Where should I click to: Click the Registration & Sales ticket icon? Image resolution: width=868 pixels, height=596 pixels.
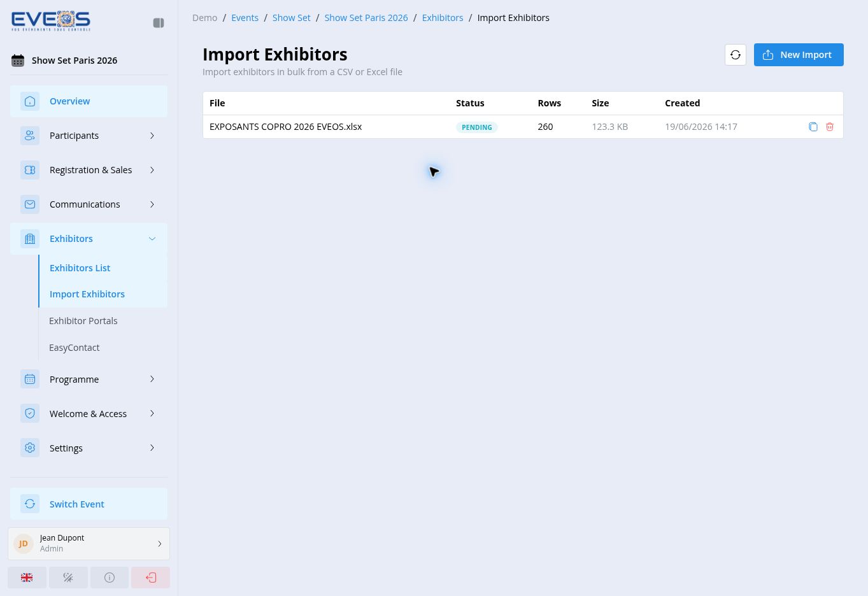(x=30, y=170)
